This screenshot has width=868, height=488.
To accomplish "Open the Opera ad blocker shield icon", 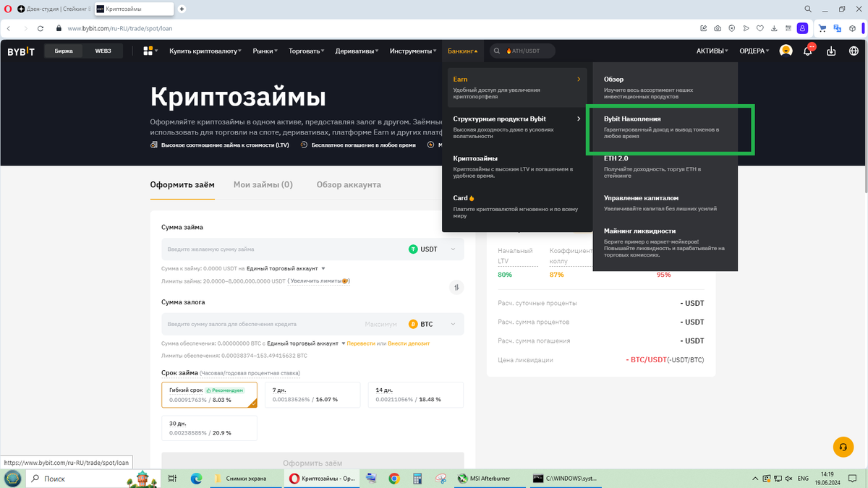I will pos(731,28).
